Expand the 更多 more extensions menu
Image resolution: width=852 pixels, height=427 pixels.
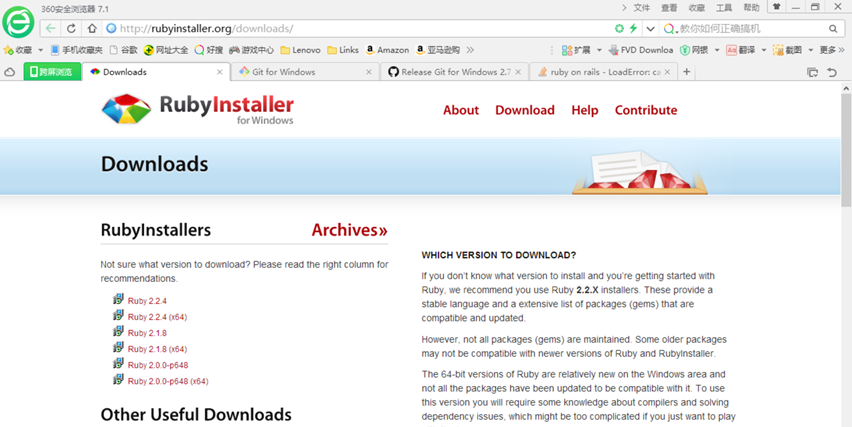(831, 50)
